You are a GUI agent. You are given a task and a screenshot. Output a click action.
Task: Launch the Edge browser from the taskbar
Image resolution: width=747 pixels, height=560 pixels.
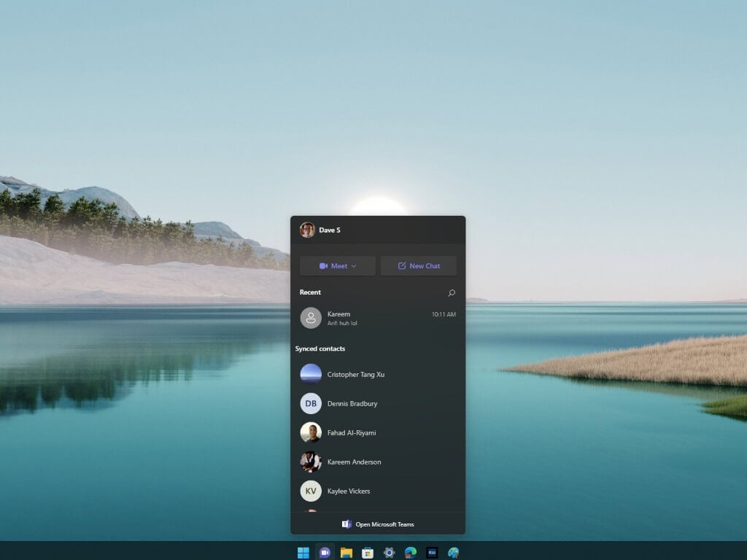[410, 553]
